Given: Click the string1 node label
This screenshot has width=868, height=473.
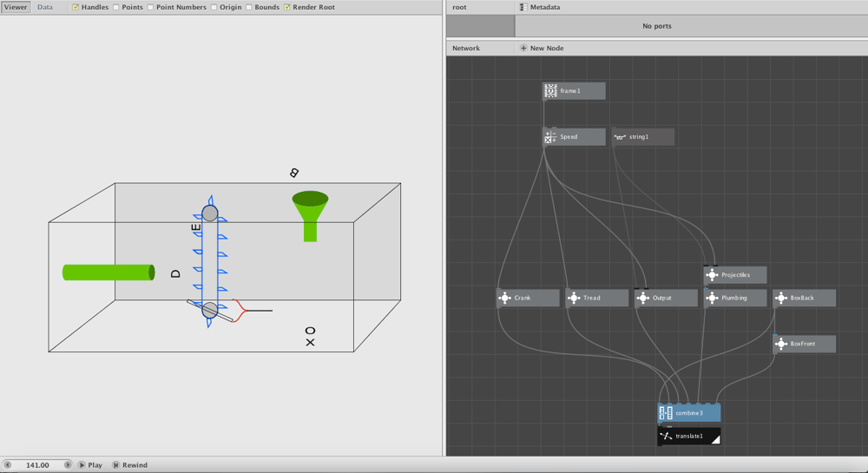Looking at the screenshot, I should point(638,136).
